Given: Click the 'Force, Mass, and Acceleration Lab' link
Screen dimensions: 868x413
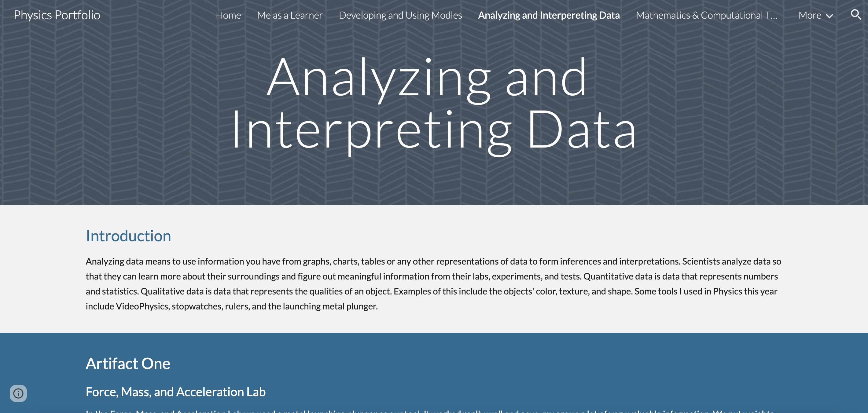Looking at the screenshot, I should pyautogui.click(x=175, y=391).
